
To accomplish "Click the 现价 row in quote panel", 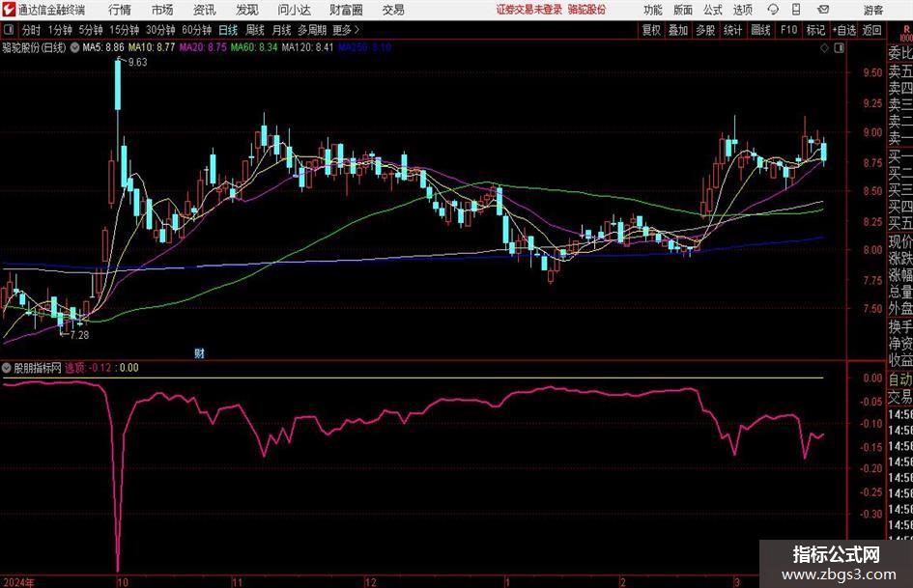I will pyautogui.click(x=900, y=241).
